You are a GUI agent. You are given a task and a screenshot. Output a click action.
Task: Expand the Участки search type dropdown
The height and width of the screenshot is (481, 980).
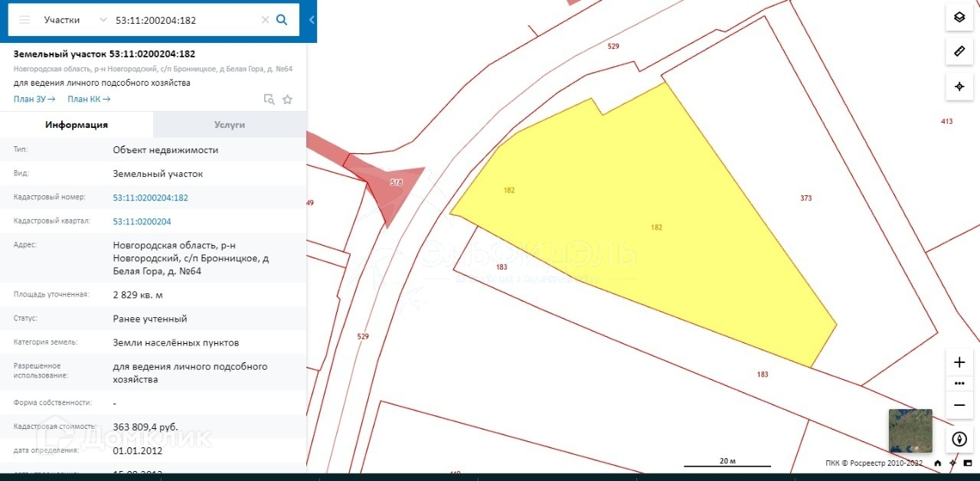[75, 20]
